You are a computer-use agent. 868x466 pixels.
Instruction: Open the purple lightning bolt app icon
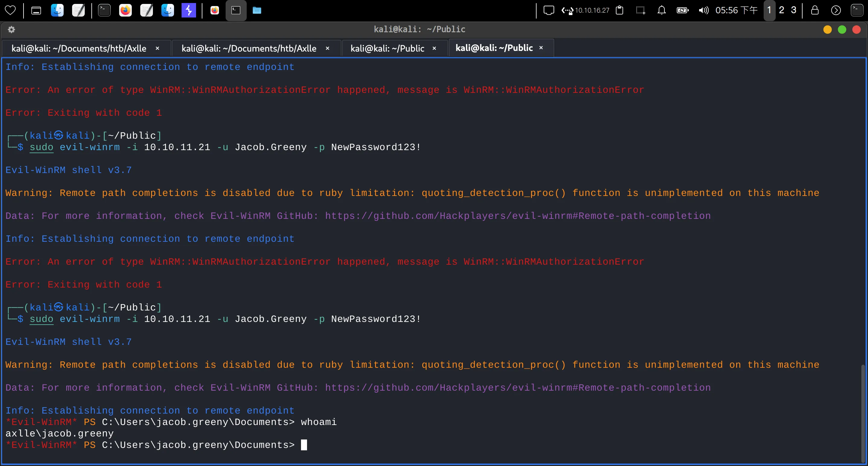189,11
